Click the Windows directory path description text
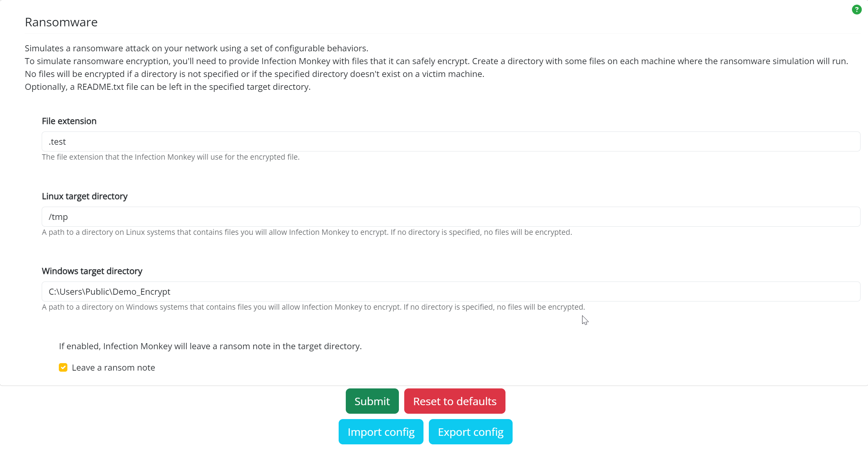Viewport: 868px width, 449px height. coord(313,307)
